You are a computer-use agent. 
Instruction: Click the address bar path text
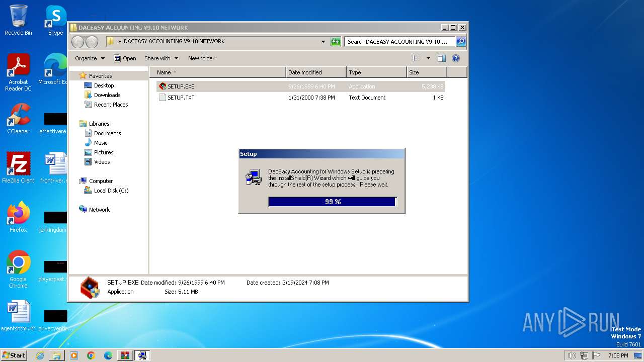pos(174,42)
